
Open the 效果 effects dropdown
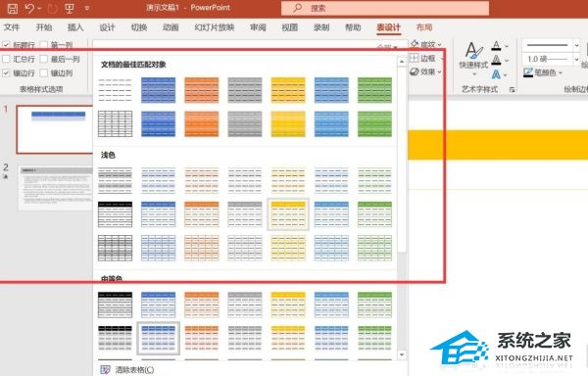[426, 71]
